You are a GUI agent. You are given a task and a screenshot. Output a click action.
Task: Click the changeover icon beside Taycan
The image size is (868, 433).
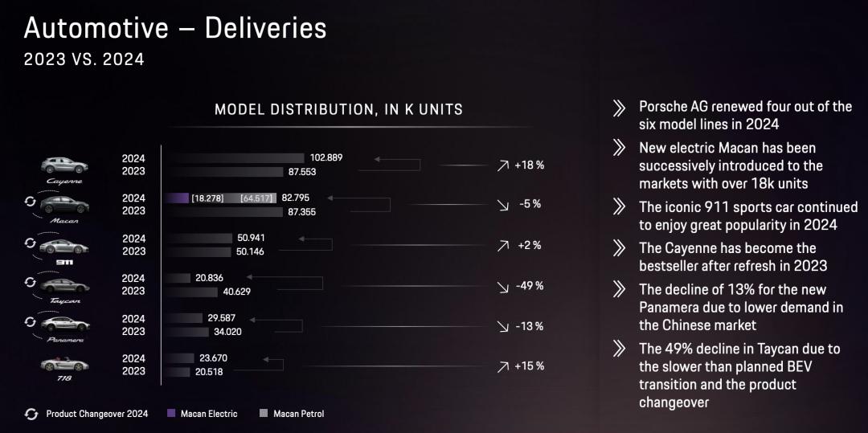pos(31,282)
